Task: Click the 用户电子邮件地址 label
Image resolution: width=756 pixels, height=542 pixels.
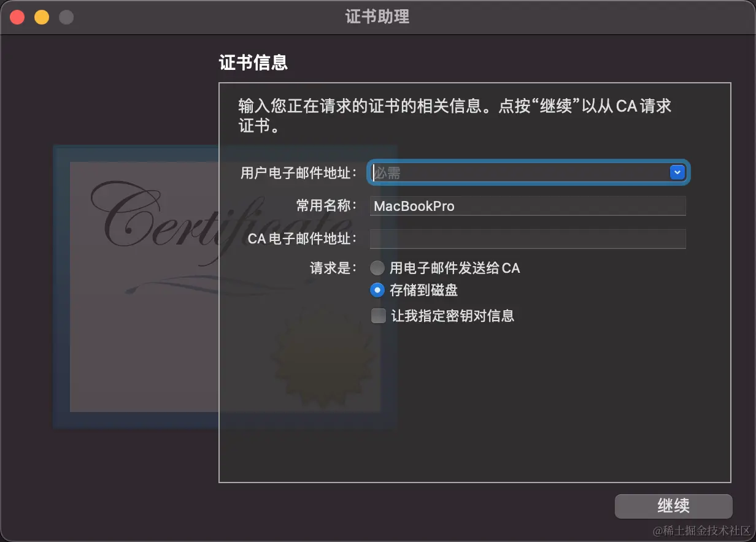Action: [x=299, y=174]
